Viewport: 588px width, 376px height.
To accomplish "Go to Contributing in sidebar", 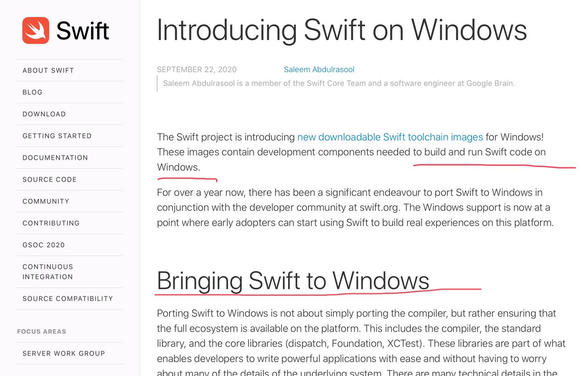I will [51, 223].
